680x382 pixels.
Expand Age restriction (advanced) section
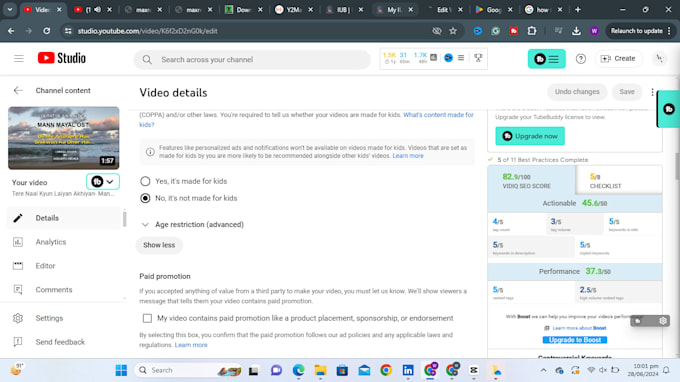tap(193, 225)
